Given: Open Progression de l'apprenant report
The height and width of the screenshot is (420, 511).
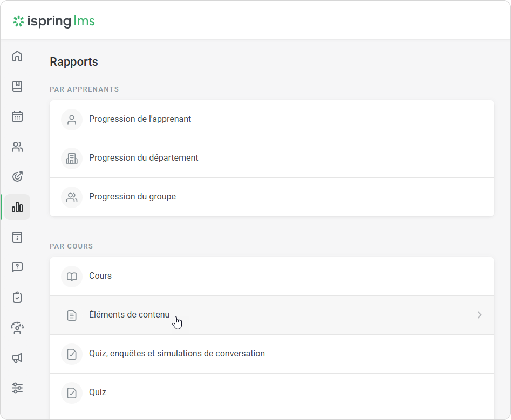Looking at the screenshot, I should coord(140,119).
